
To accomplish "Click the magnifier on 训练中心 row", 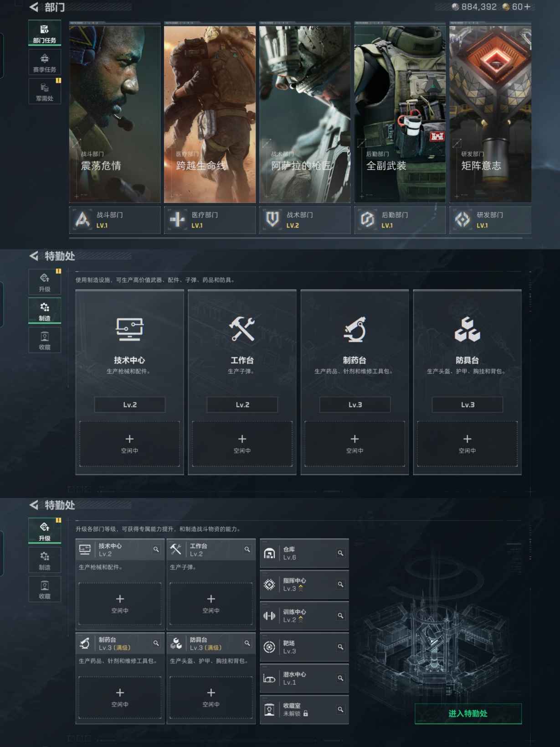I will [x=340, y=616].
